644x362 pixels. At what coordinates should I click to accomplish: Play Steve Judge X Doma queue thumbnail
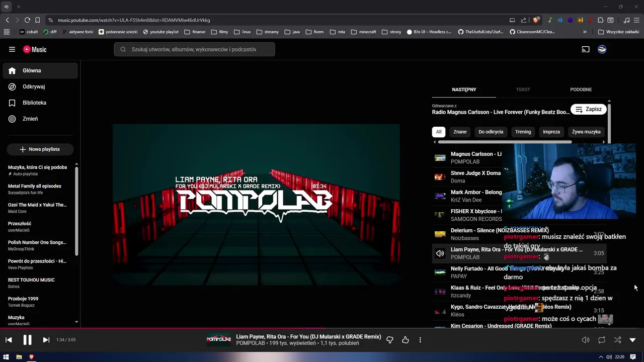coord(440,176)
